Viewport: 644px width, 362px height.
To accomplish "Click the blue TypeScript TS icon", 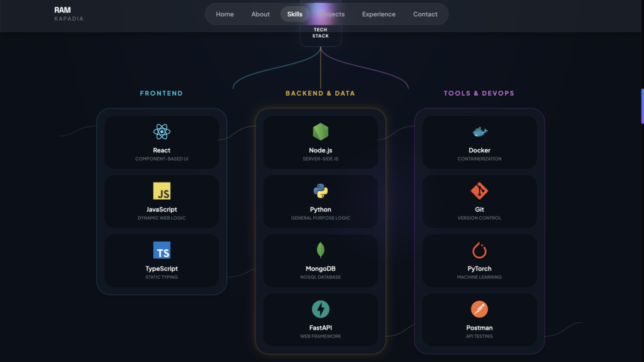I will point(162,250).
